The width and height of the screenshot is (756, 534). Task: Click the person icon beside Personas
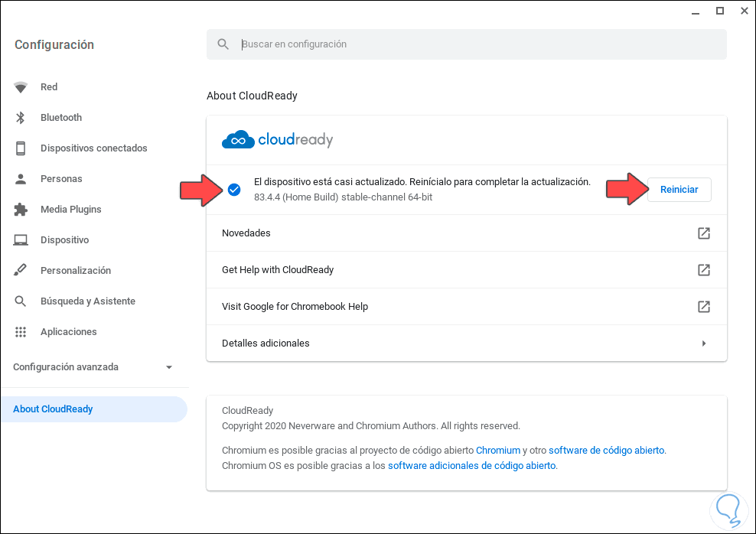(x=21, y=179)
